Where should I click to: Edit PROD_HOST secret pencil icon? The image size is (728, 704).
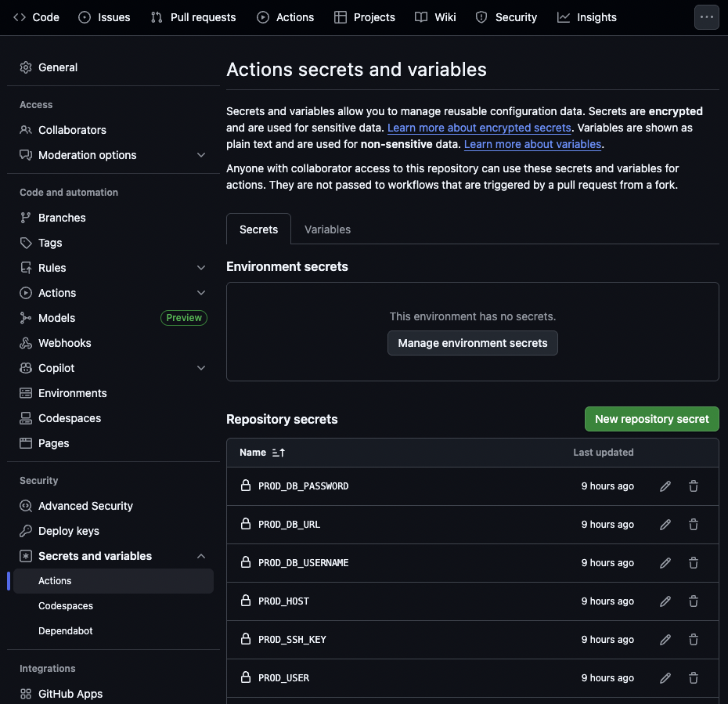(x=665, y=601)
